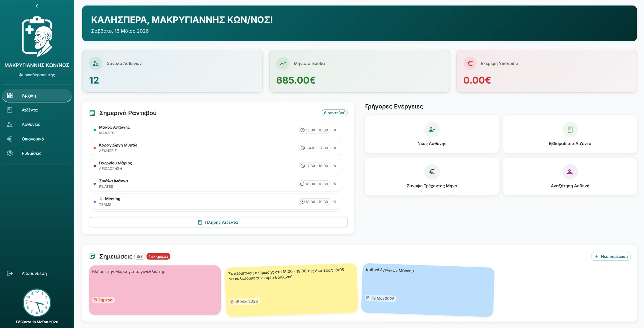The width and height of the screenshot is (644, 328).
Task: Click the green book icon in Εβδομαδιαία Ατζέντα
Action: (x=570, y=130)
